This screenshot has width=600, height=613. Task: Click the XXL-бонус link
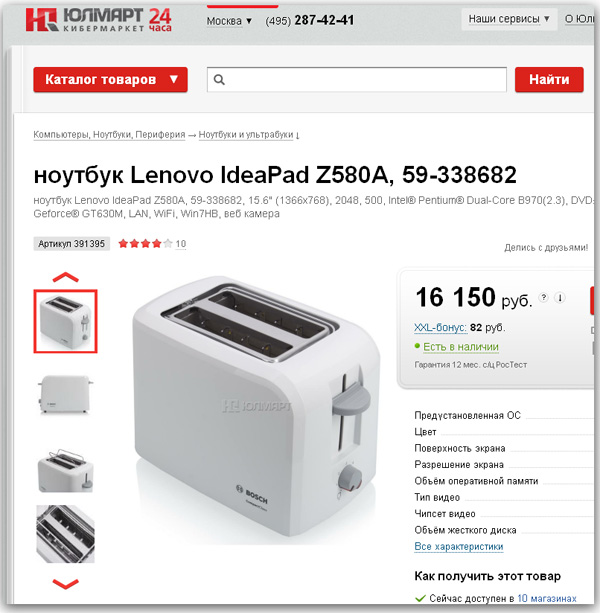440,327
